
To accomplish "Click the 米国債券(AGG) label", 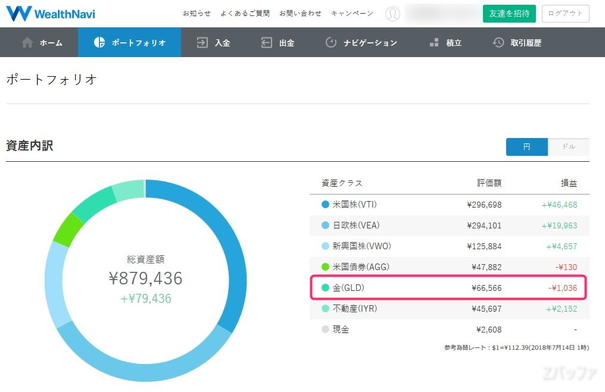I will [x=361, y=267].
